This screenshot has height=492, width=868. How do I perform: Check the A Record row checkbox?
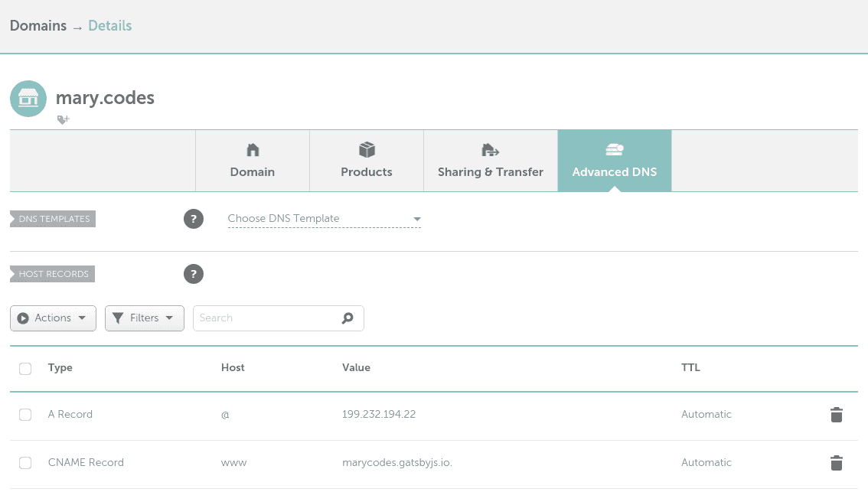click(x=25, y=415)
